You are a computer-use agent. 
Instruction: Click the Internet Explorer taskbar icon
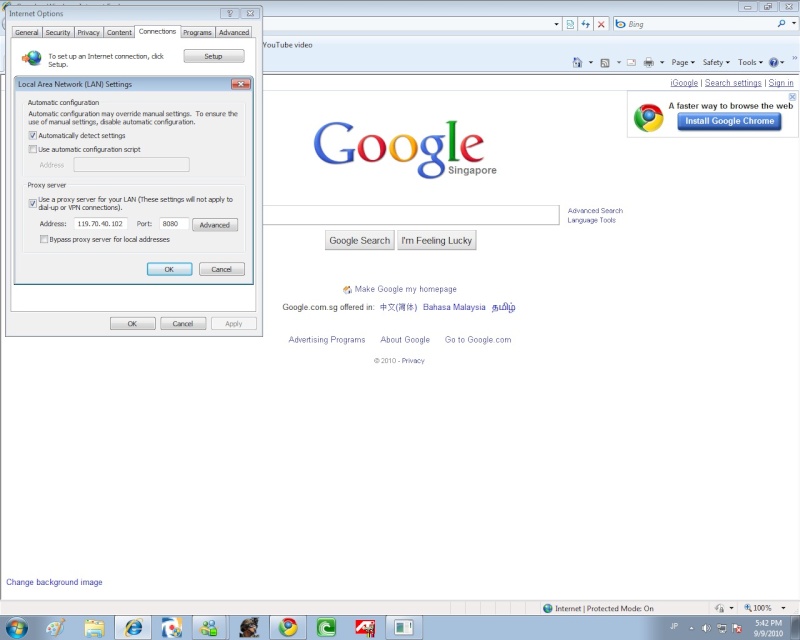[134, 627]
